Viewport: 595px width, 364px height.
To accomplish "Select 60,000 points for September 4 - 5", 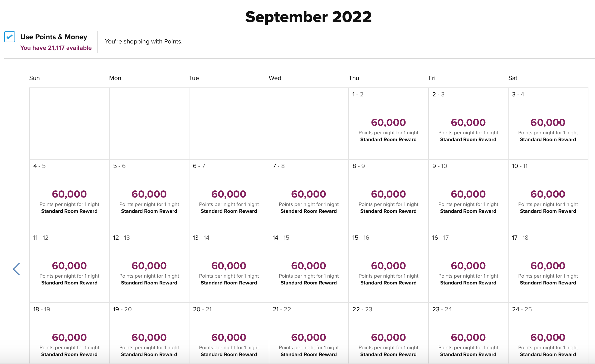I will (x=69, y=194).
